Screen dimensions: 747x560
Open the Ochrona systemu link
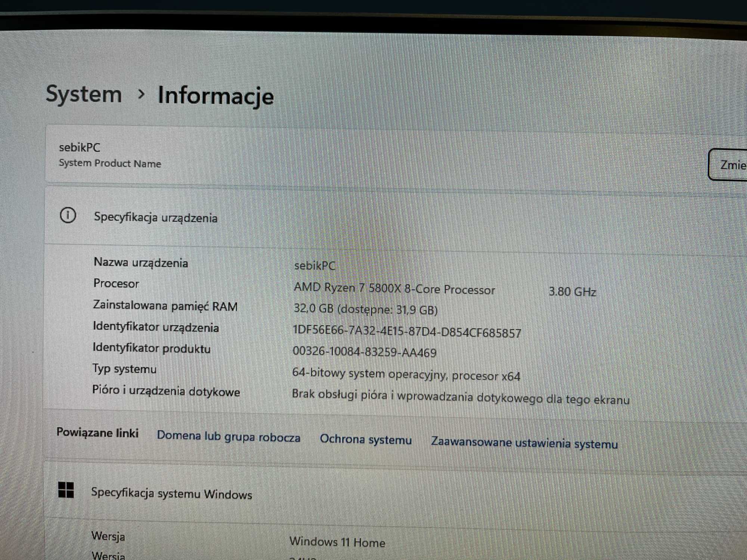(x=366, y=439)
